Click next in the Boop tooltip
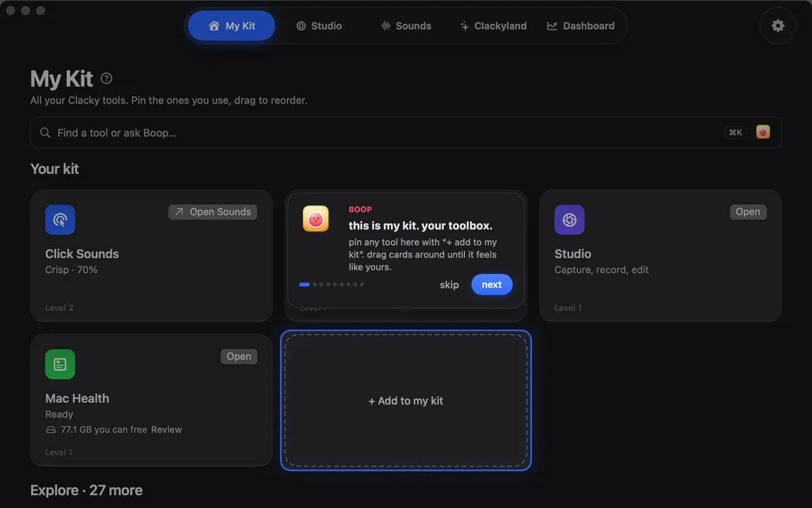 point(492,284)
